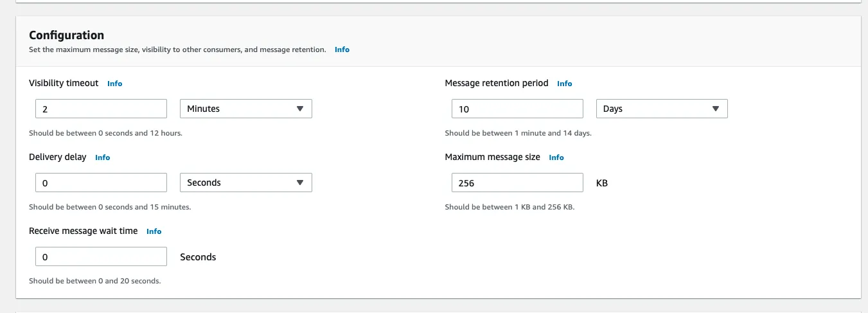Open Info for Message retention period
Viewport: 868px width, 313px height.
coord(564,84)
